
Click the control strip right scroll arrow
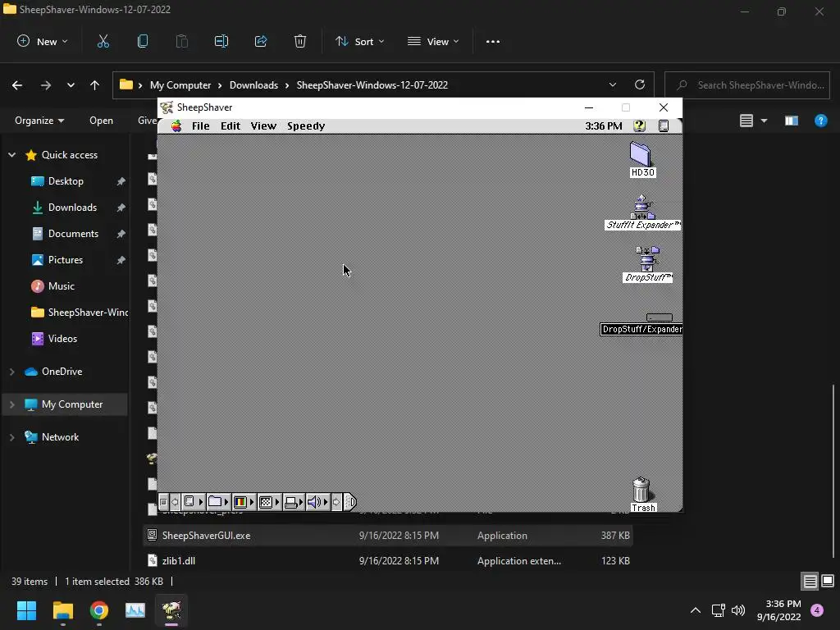point(336,502)
